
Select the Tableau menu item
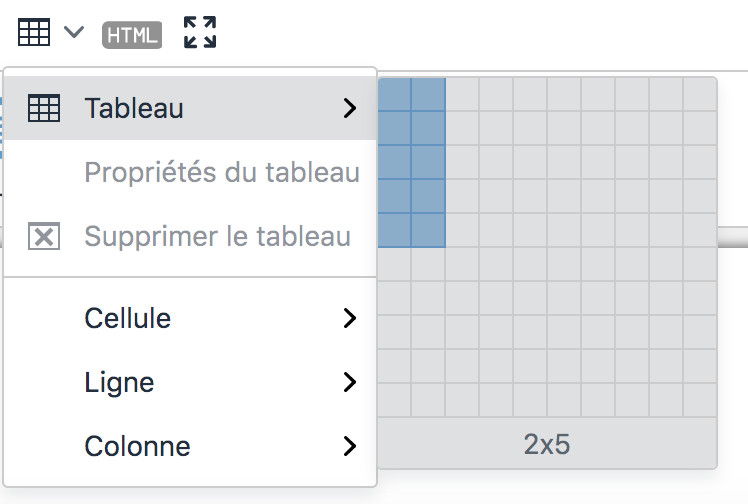point(190,108)
